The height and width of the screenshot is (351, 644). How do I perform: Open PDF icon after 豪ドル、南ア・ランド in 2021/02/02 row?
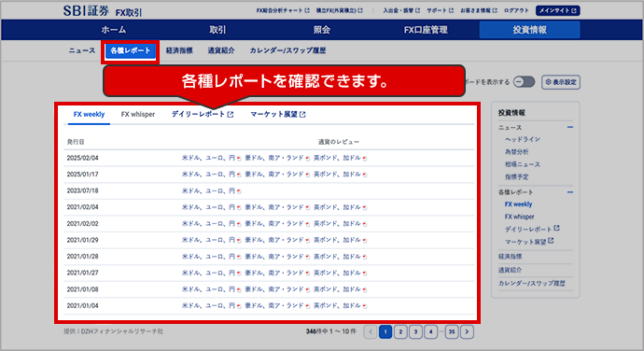pos(308,224)
